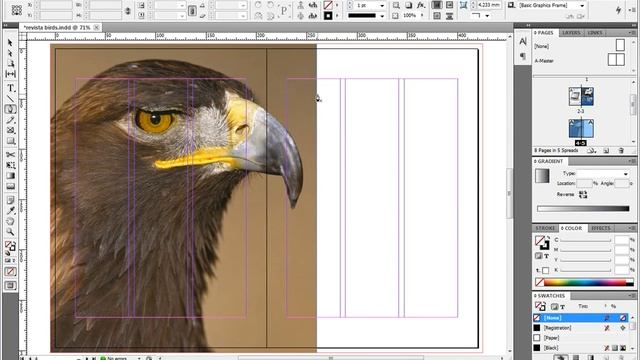Select the Selection tool arrow
The width and height of the screenshot is (640, 360).
click(x=10, y=43)
